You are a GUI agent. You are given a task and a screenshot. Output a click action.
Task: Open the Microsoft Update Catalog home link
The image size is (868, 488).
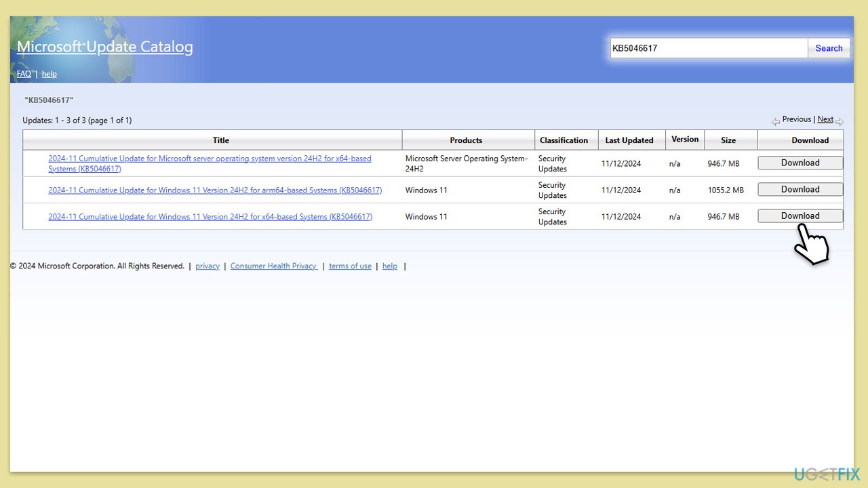tap(104, 47)
